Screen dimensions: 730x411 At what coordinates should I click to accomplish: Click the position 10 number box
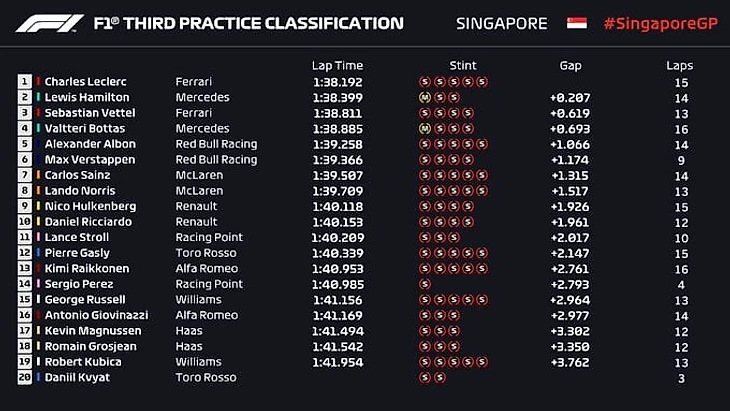click(x=24, y=222)
